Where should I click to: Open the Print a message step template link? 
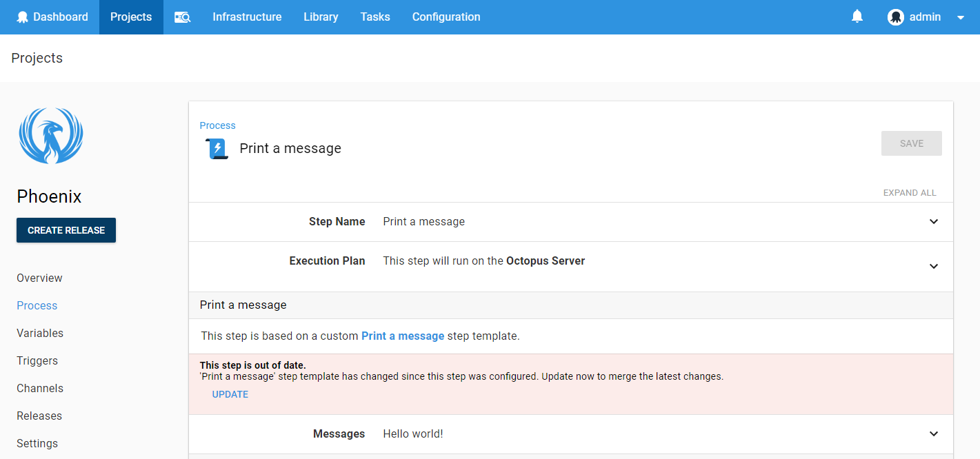pos(403,336)
